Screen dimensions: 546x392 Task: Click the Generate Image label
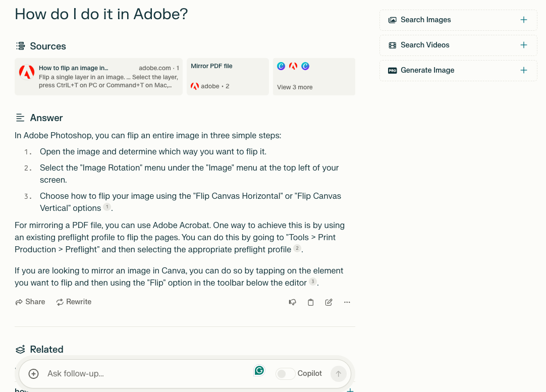[x=427, y=70]
